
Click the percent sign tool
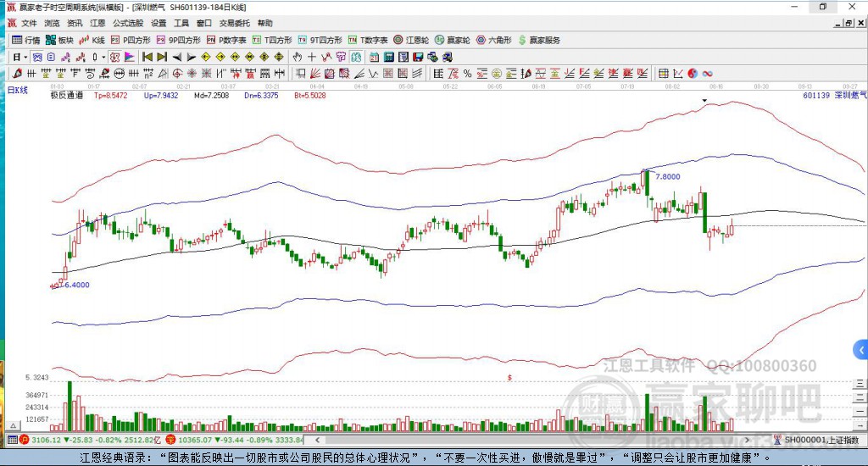coord(467,74)
